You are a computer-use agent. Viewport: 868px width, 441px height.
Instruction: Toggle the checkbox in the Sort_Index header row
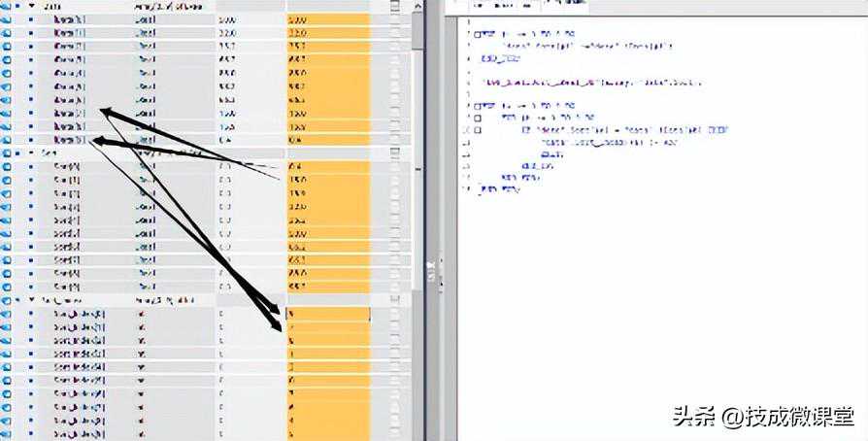tap(394, 301)
